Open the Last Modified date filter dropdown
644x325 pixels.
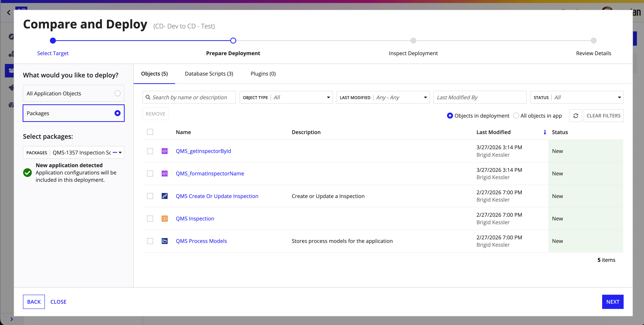coord(383,97)
